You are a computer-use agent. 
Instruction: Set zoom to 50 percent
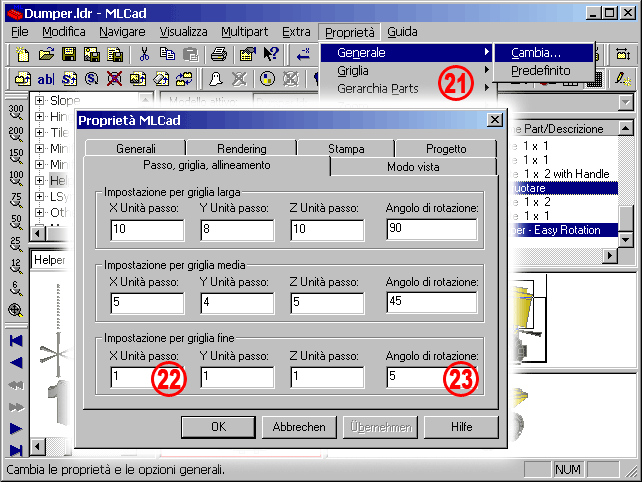(16, 222)
